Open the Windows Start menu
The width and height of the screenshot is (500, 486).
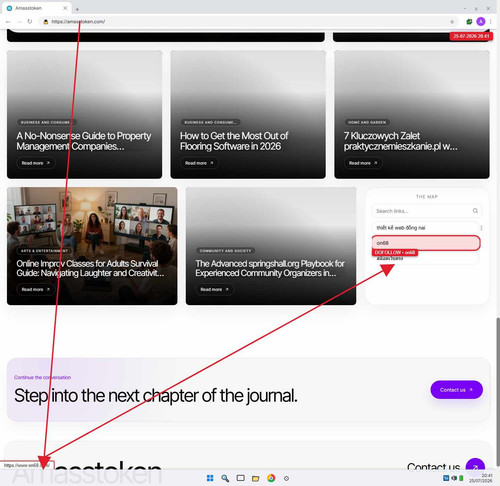click(x=210, y=478)
